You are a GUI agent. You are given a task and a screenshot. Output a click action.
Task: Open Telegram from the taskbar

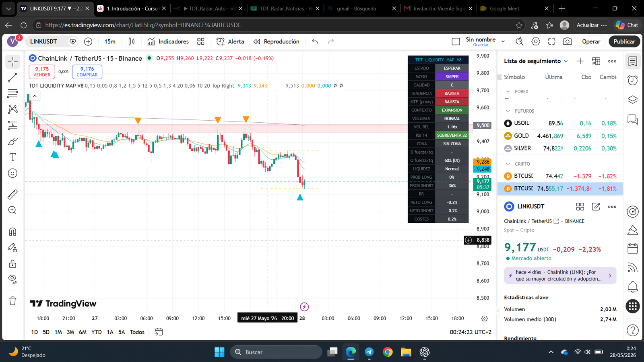tap(369, 352)
